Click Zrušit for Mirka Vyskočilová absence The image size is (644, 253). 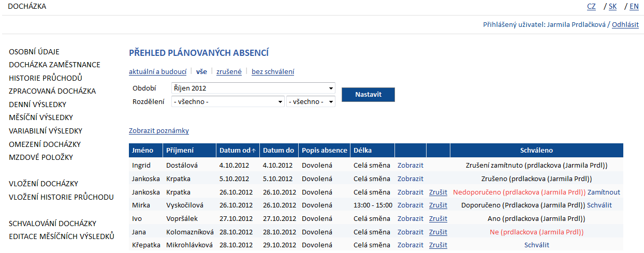point(438,205)
